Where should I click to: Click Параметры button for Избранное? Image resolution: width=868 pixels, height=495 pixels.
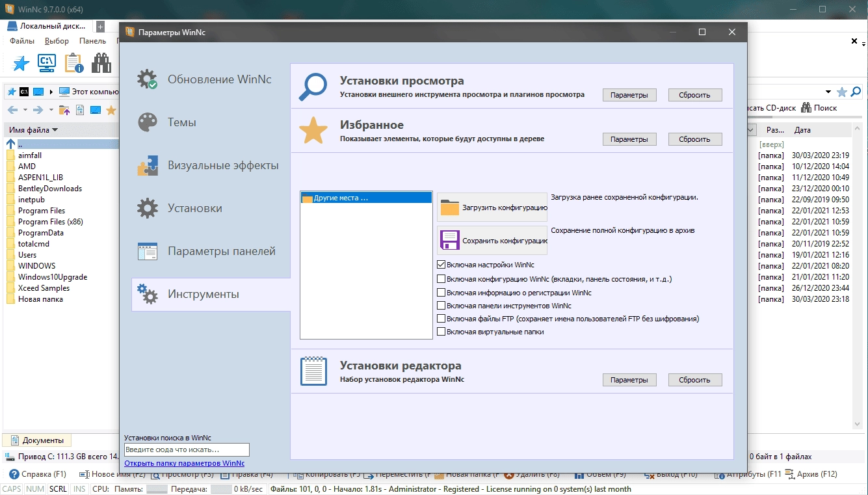629,139
